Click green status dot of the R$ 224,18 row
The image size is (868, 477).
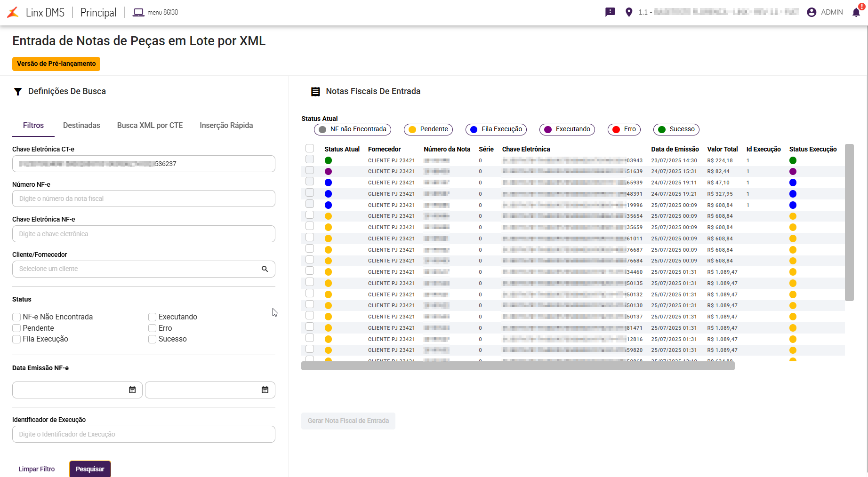click(329, 160)
